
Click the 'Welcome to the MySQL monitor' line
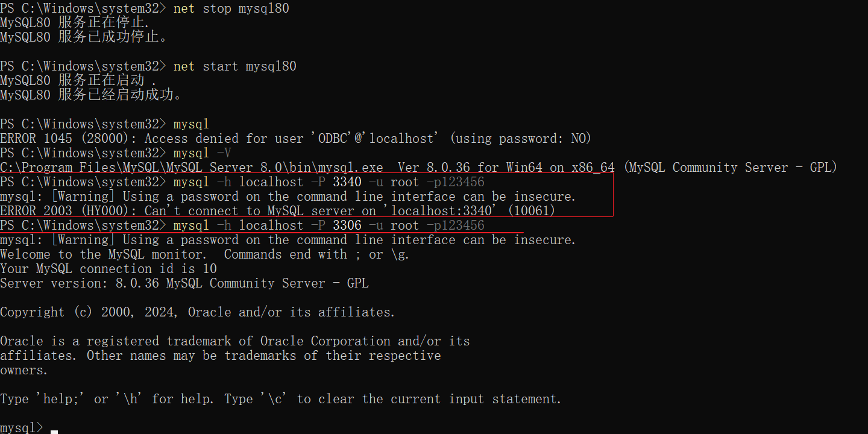tap(204, 254)
